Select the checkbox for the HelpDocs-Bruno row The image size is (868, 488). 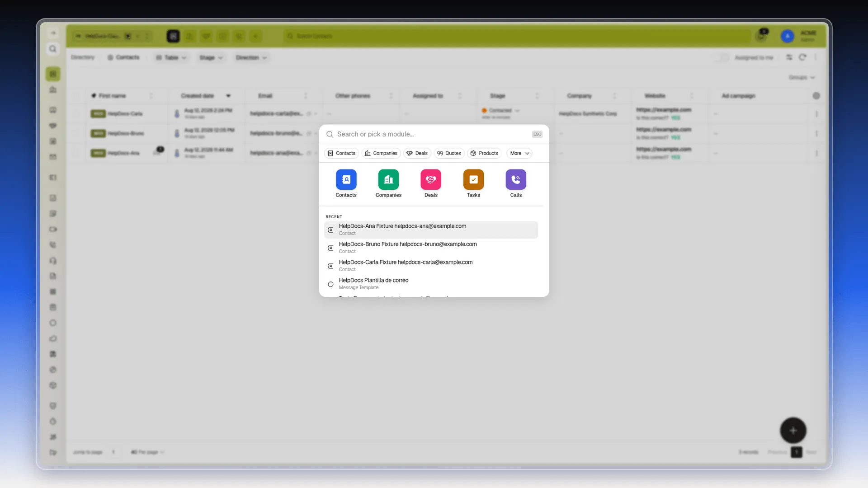coord(76,133)
